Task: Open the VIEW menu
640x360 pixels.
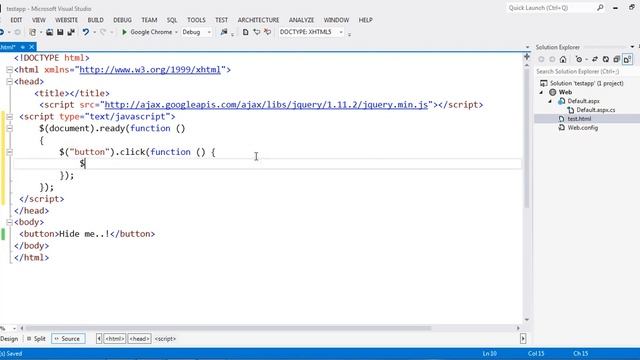Action: (39, 20)
